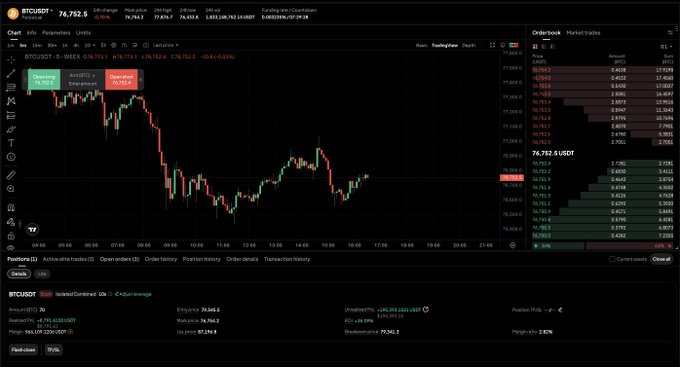This screenshot has height=367, width=680.
Task: Open orderbook panel settings icon
Action: coord(670,33)
